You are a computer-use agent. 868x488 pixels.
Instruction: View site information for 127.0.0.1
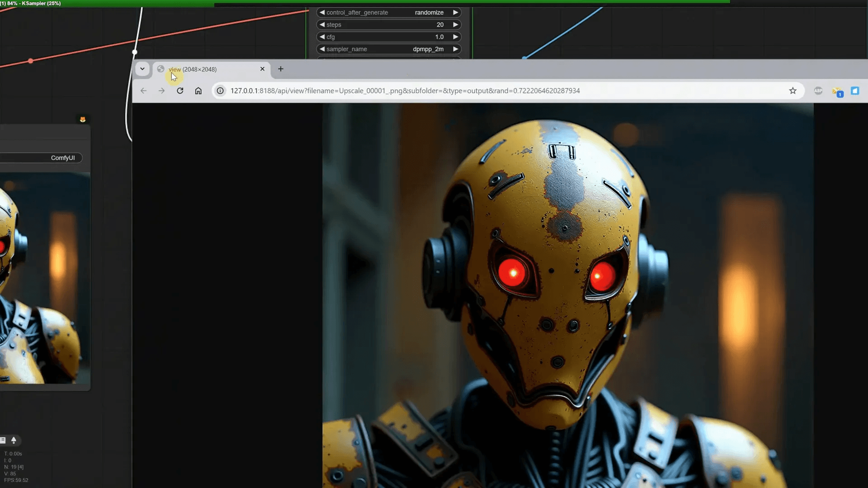[220, 91]
